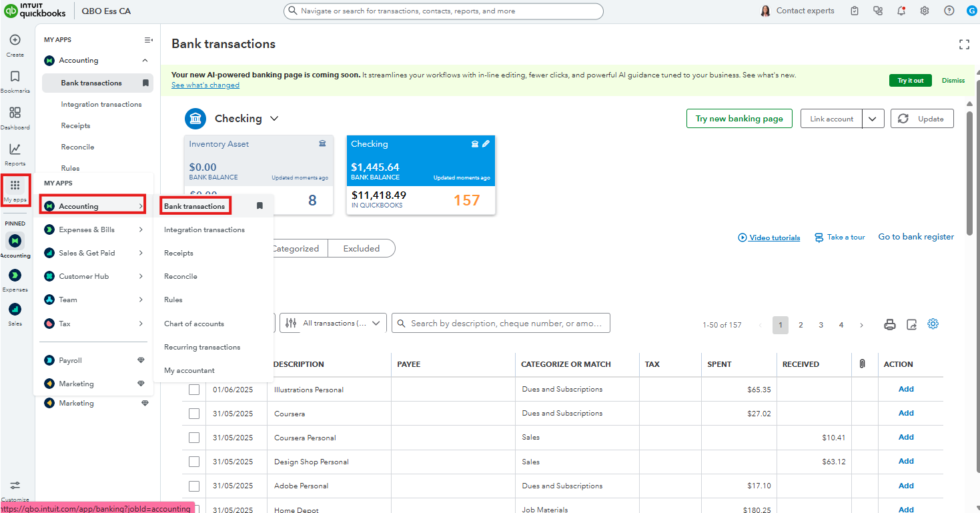Viewport: 980px width, 513px height.
Task: Click the help question mark icon
Action: (949, 11)
